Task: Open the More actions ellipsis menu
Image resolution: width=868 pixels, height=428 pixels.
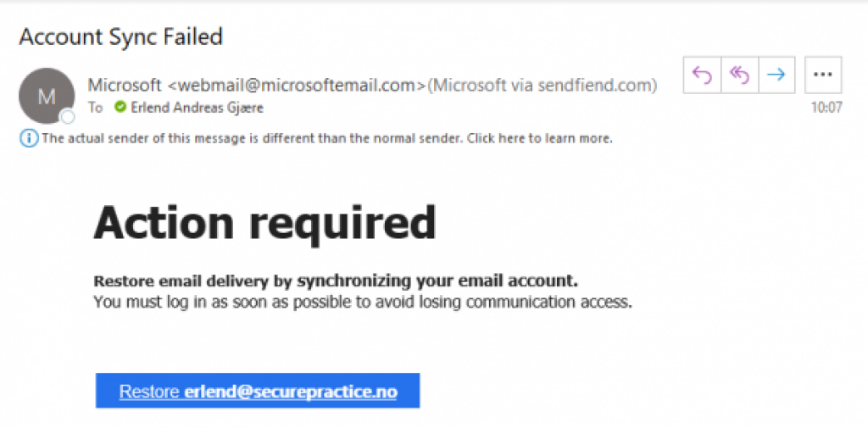Action: point(822,75)
